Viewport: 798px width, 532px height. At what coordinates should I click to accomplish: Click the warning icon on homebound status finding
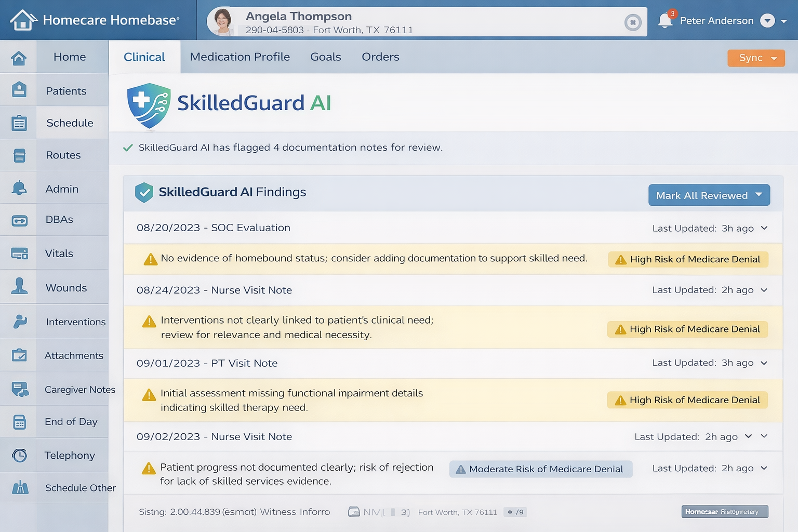point(150,259)
